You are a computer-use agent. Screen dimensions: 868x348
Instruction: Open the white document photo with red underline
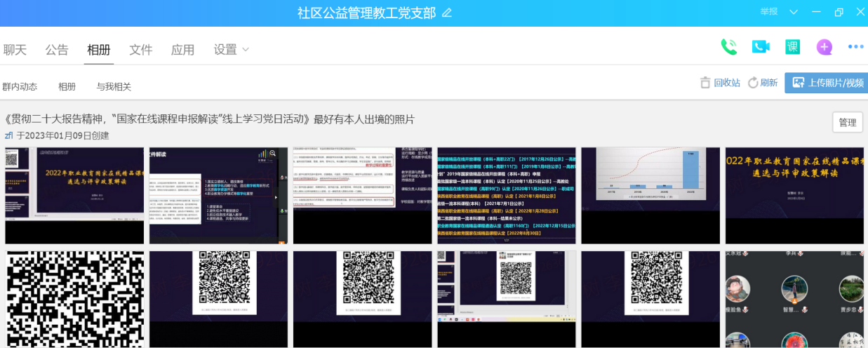pyautogui.click(x=362, y=196)
